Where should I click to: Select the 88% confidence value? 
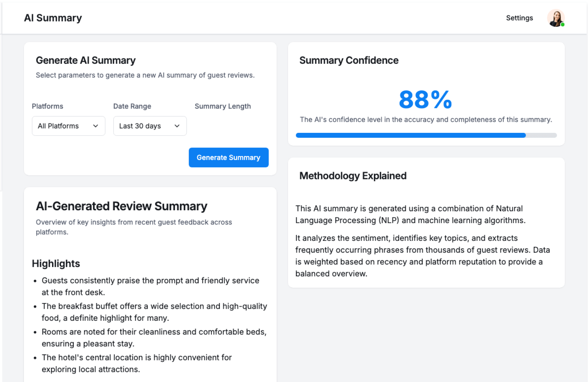[x=425, y=100]
